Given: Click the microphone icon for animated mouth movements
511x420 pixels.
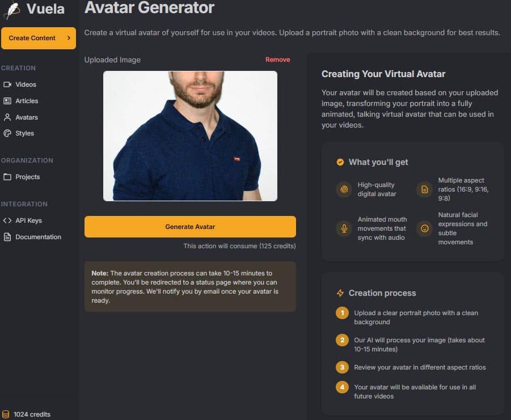Looking at the screenshot, I should point(343,228).
